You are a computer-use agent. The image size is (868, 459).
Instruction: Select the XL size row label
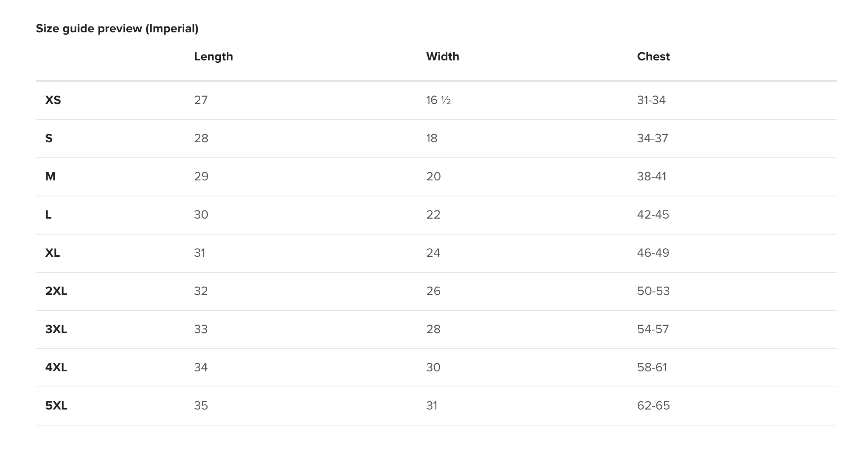click(52, 253)
